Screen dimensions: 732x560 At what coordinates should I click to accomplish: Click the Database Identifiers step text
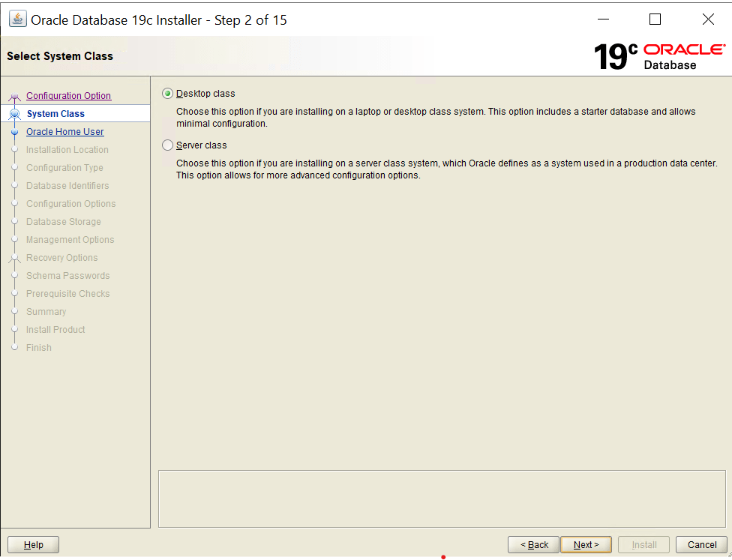[x=67, y=186]
